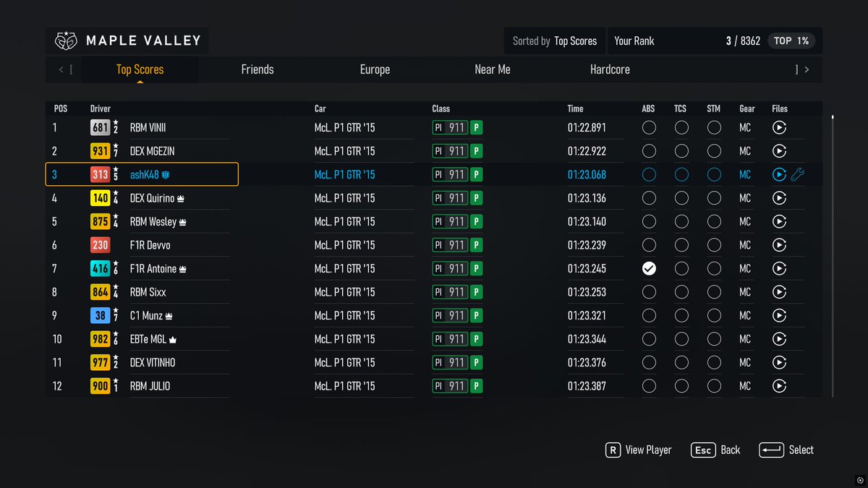
Task: Click TCS circle for F1R Antoine
Action: (x=681, y=268)
